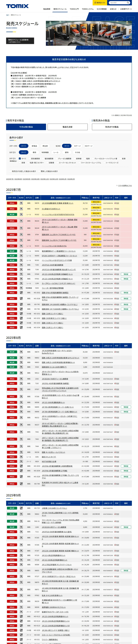The image size is (138, 644).
Task: Check the ディーゼル機関車 checkbox
Action: (56, 159)
